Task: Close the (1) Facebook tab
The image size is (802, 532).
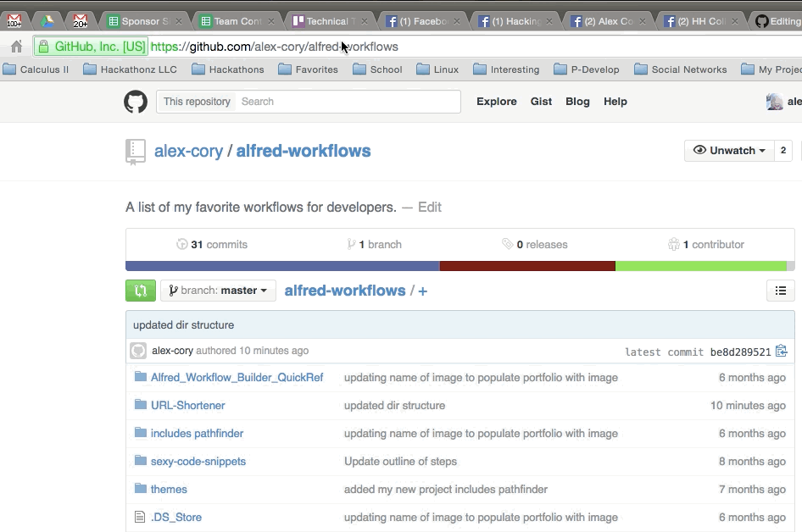Action: (457, 21)
